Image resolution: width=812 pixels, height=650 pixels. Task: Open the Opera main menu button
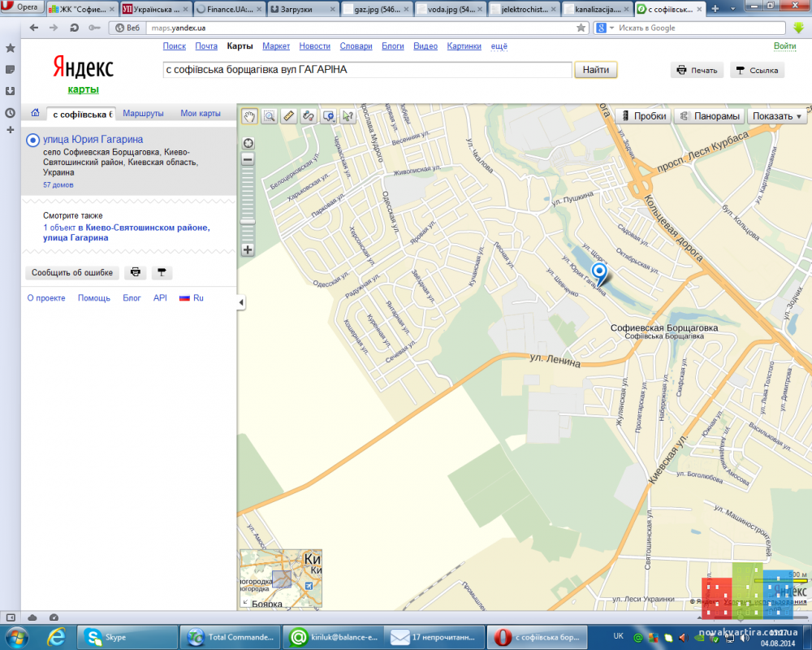(21, 7)
